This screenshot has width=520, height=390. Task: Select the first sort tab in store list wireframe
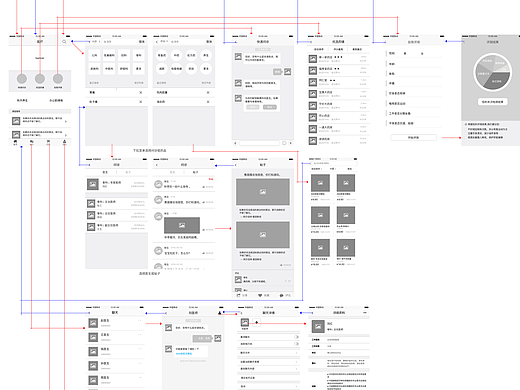(x=319, y=49)
